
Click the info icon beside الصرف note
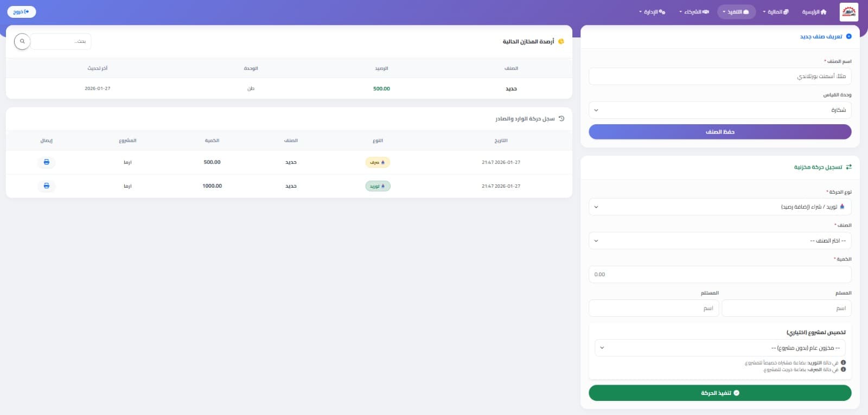(x=843, y=369)
